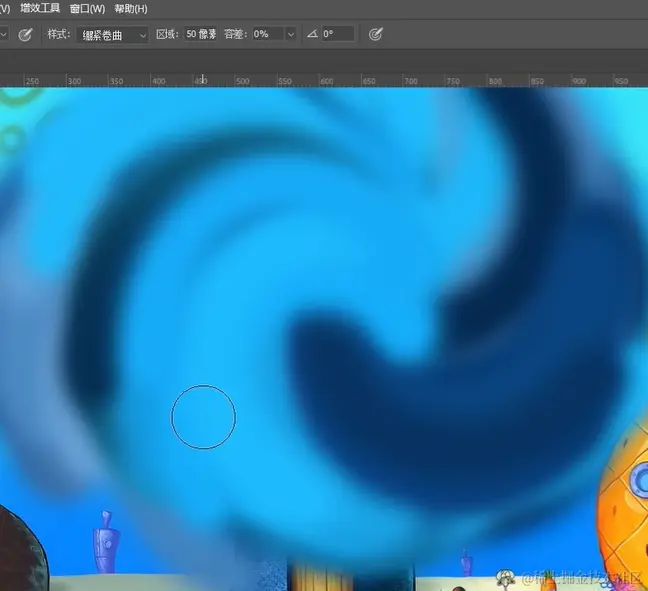Open the 帮助(H) menu
The image size is (648, 591).
[131, 9]
